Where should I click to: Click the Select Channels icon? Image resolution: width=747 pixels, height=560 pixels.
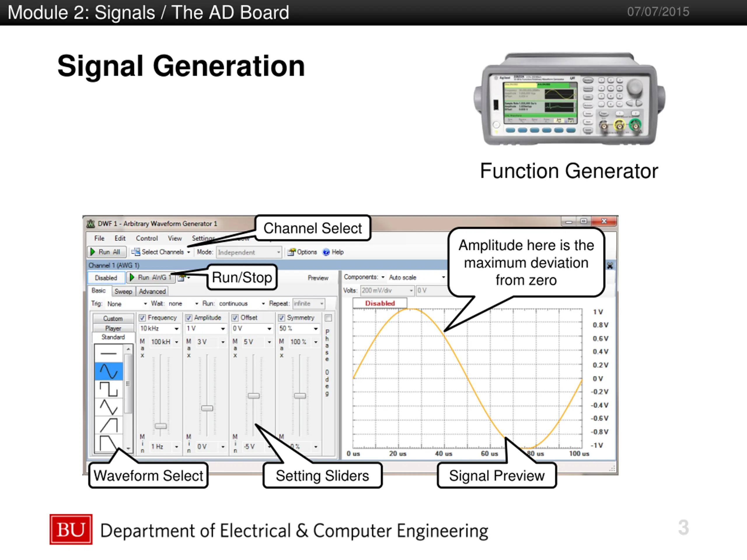136,252
